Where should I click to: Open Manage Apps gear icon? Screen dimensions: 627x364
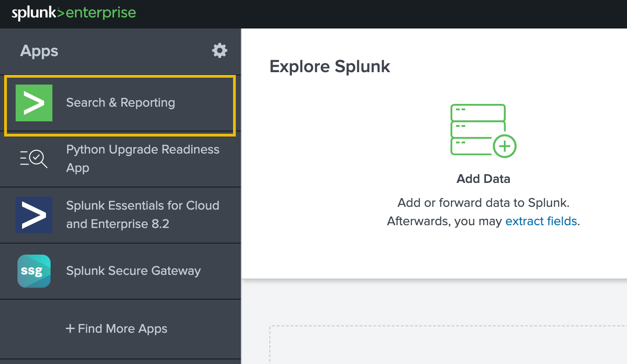coord(219,51)
